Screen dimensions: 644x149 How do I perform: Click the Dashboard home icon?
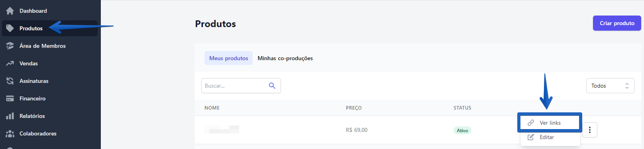10,11
